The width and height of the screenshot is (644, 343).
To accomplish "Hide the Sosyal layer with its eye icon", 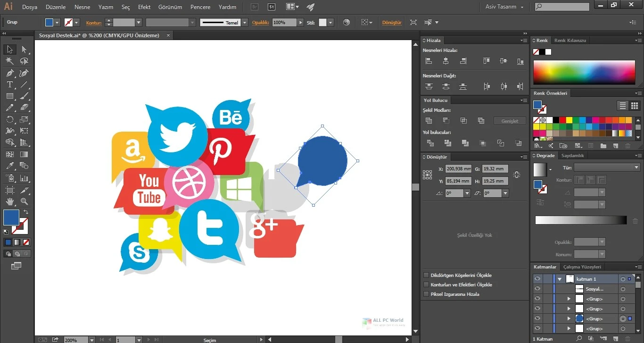I will pos(537,288).
